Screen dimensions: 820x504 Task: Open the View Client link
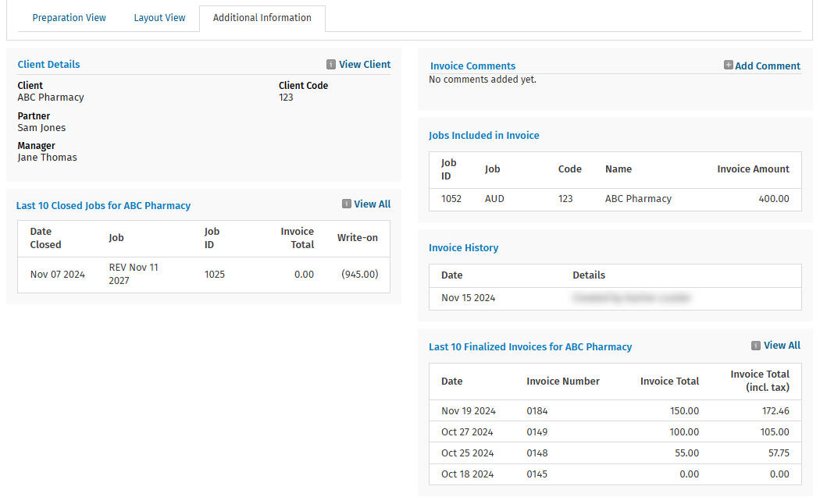[x=365, y=64]
